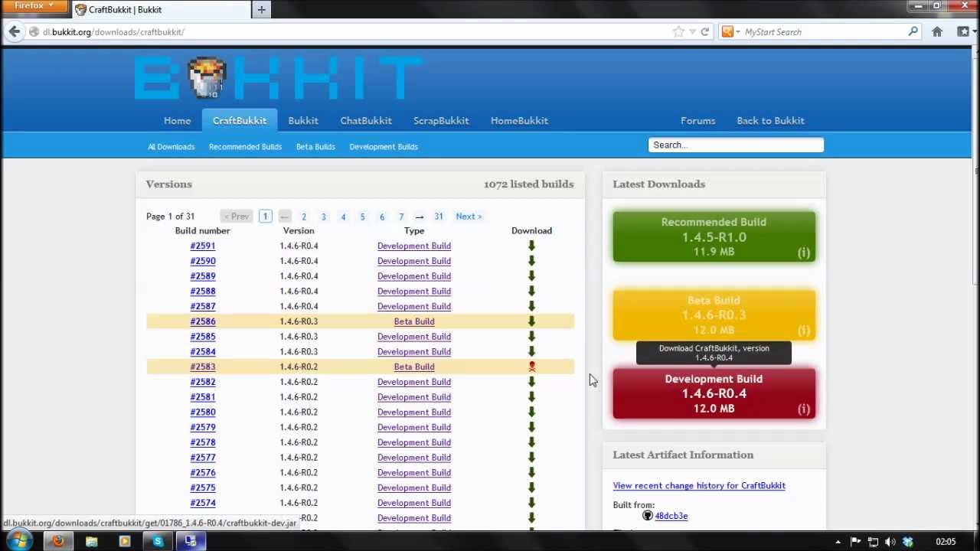Filter by Development Builds
980x551 pixels.
click(x=384, y=146)
